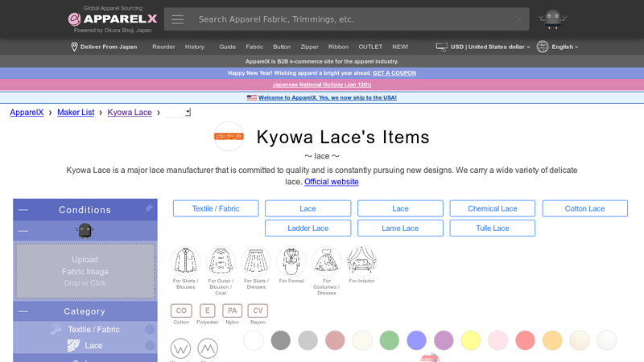Pick the green color swatch
Viewport: 644px width, 362px height.
[390, 340]
